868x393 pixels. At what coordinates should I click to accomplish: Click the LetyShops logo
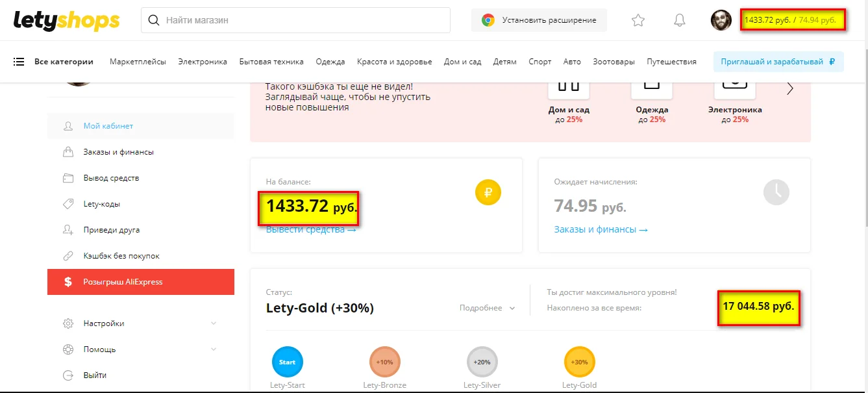tap(66, 20)
